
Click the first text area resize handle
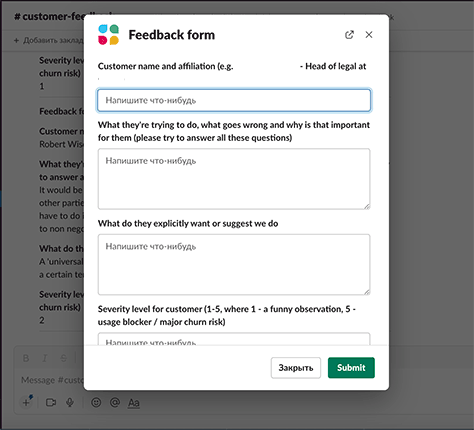[x=367, y=206]
